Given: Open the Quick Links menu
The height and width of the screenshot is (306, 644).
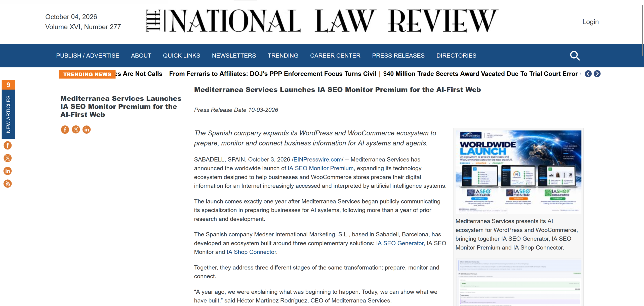Looking at the screenshot, I should pos(182,56).
